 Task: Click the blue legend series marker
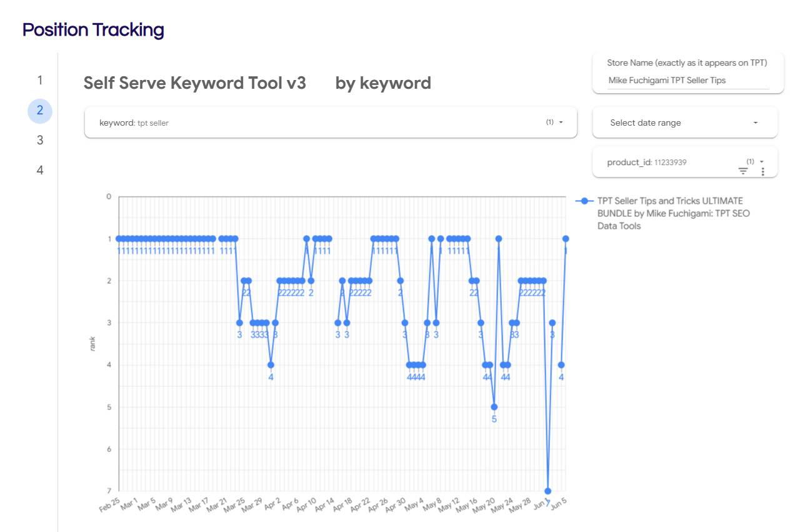(x=584, y=201)
